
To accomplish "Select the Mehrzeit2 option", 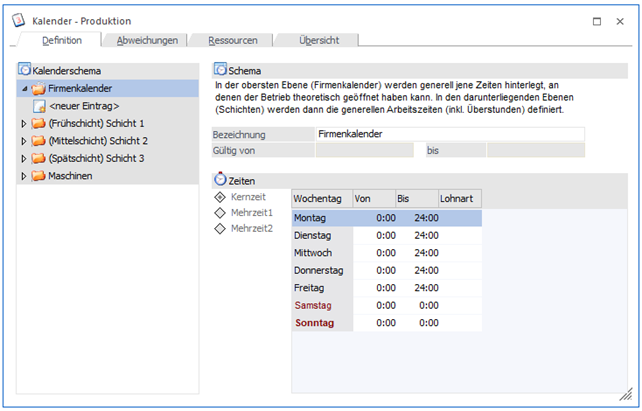I will [220, 229].
